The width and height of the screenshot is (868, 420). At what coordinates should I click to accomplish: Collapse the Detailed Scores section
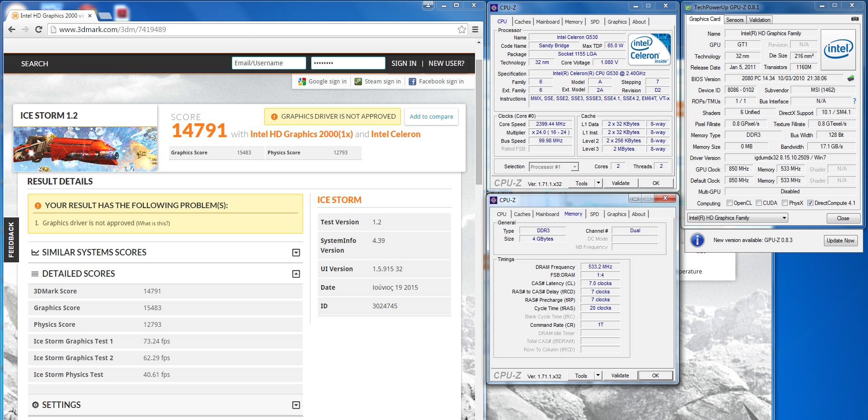click(x=296, y=274)
